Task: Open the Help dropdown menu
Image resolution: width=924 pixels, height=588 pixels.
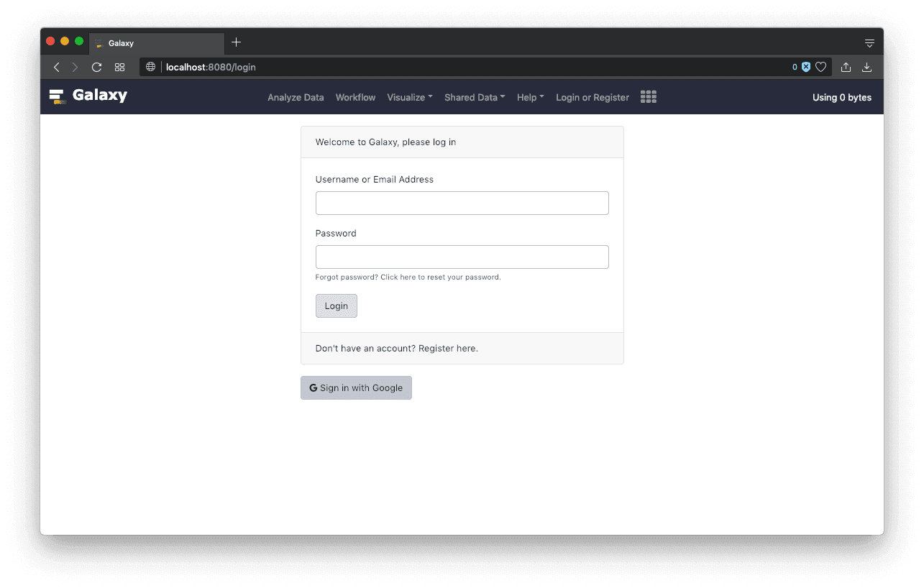Action: coord(530,97)
